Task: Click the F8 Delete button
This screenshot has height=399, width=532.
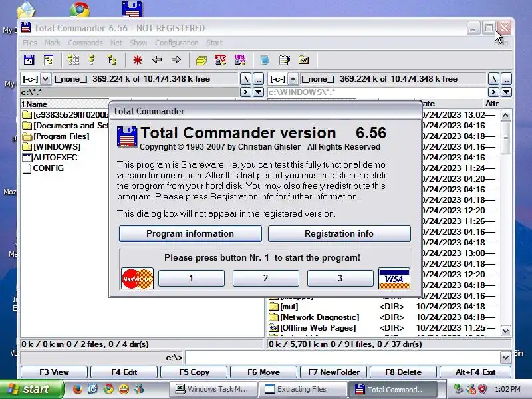Action: pyautogui.click(x=404, y=372)
